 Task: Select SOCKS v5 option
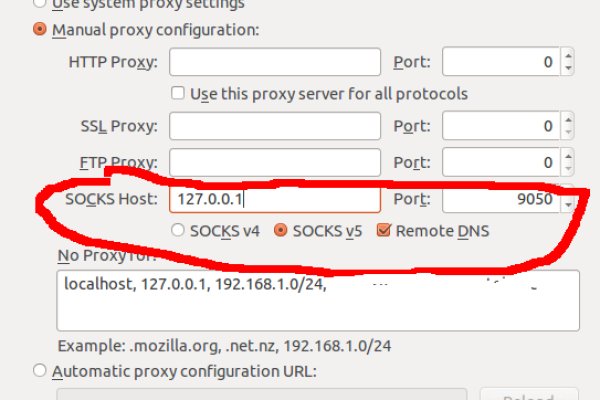(281, 230)
